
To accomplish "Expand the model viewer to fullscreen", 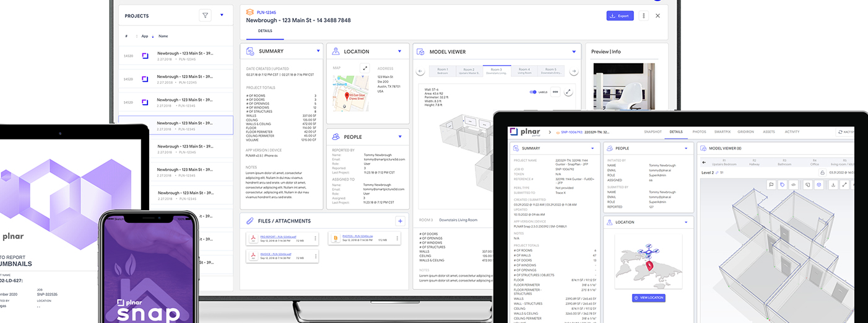I will tap(568, 92).
